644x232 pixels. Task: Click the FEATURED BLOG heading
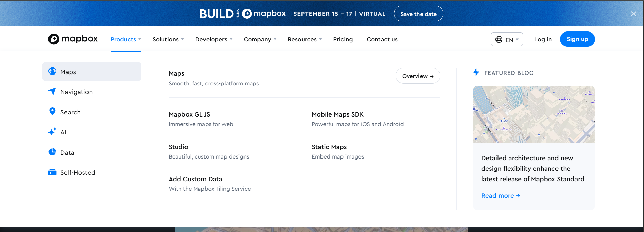tap(509, 73)
